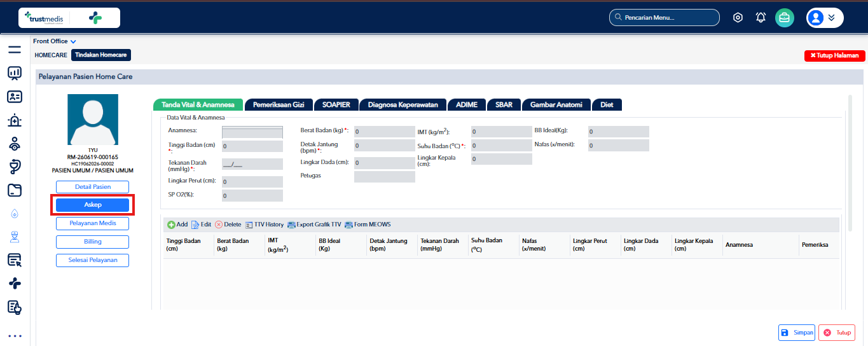
Task: Click the Nafas input field
Action: point(619,146)
